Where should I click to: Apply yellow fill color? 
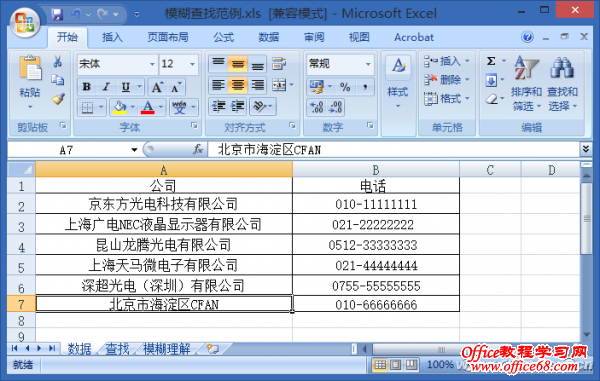[x=119, y=107]
